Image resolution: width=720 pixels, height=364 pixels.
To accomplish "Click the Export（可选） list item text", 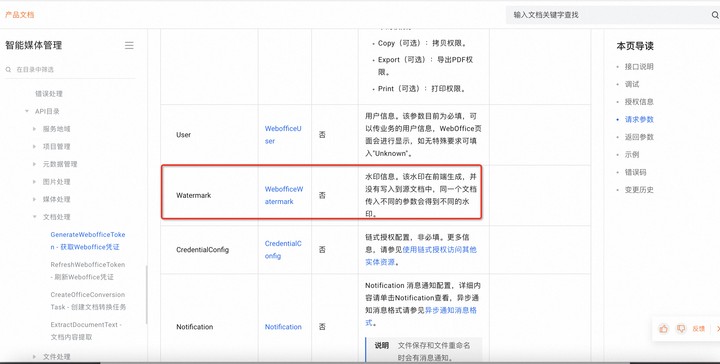I will click(425, 66).
